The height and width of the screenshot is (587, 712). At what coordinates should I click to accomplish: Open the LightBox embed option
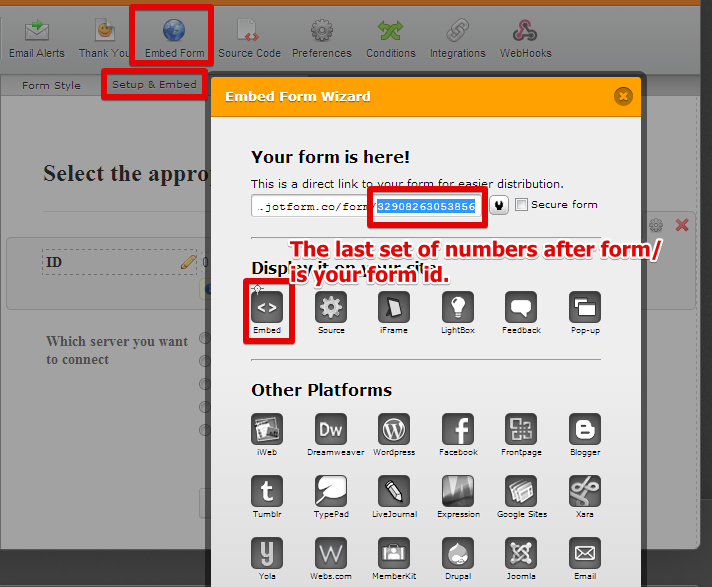pyautogui.click(x=458, y=308)
